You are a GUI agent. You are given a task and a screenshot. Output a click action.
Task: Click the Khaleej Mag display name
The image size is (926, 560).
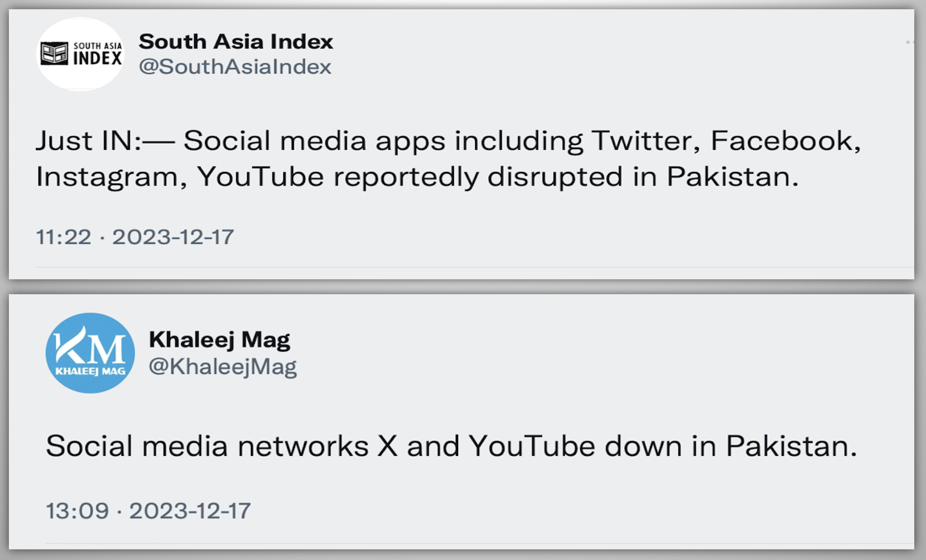(220, 340)
